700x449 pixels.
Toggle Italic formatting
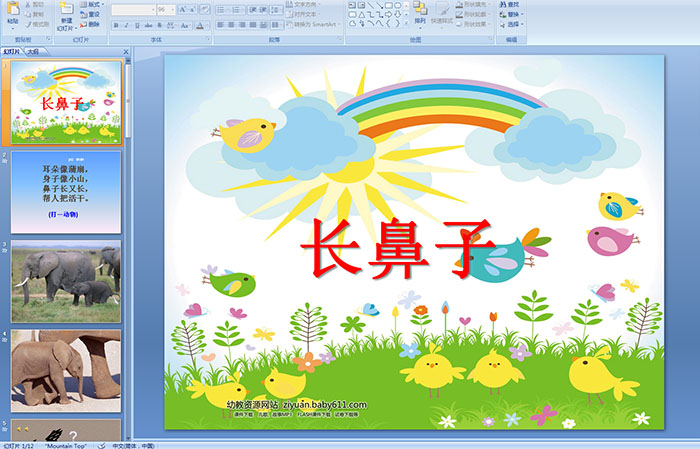point(126,25)
